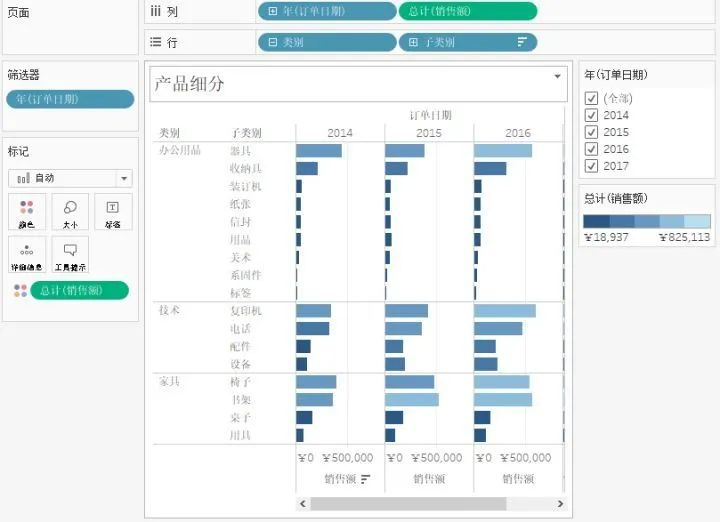The height and width of the screenshot is (522, 720).
Task: Click the 收纳具 subcategory row label
Action: coord(246,168)
